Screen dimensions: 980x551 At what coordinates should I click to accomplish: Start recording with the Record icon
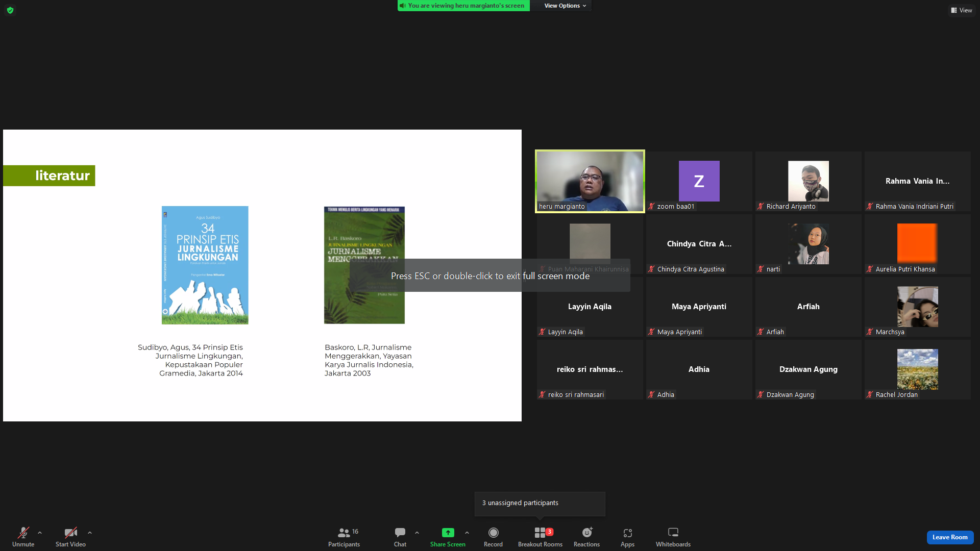(493, 533)
